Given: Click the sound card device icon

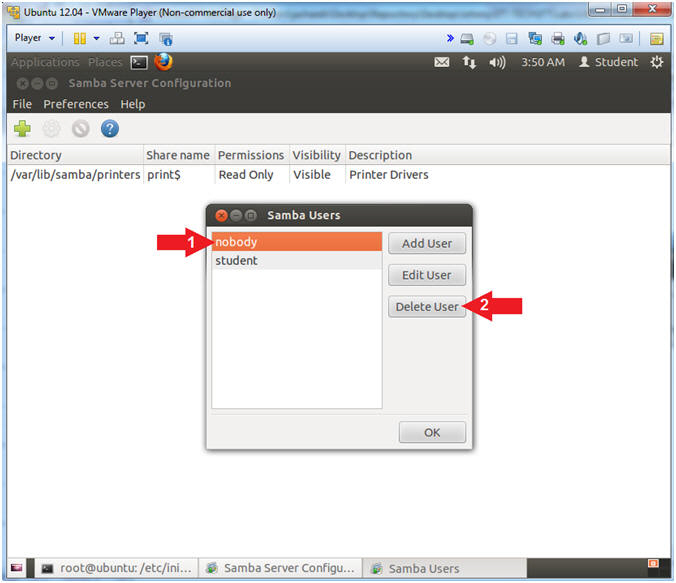Looking at the screenshot, I should tap(580, 39).
